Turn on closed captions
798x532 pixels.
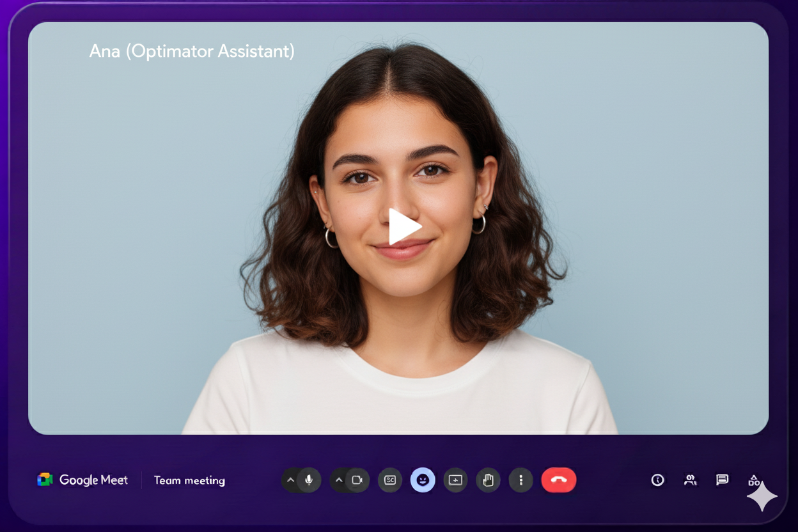(390, 480)
